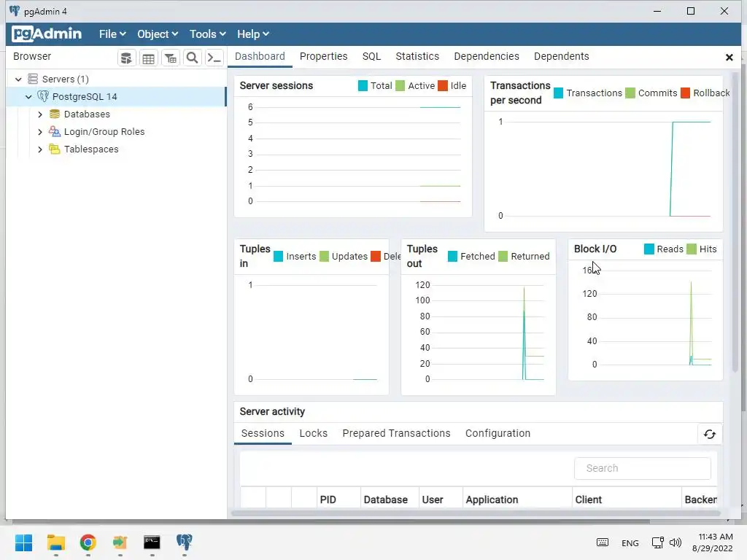Click the Databases stack icon
Screen dimensions: 747x560
click(x=55, y=114)
